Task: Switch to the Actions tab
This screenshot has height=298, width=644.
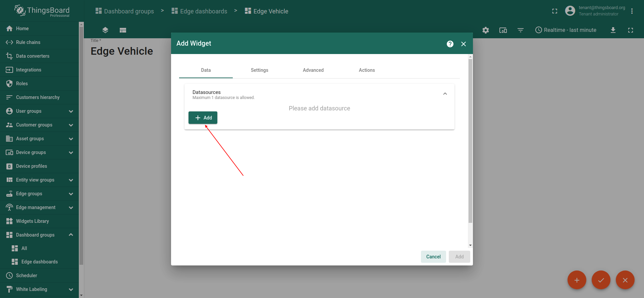Action: [367, 70]
